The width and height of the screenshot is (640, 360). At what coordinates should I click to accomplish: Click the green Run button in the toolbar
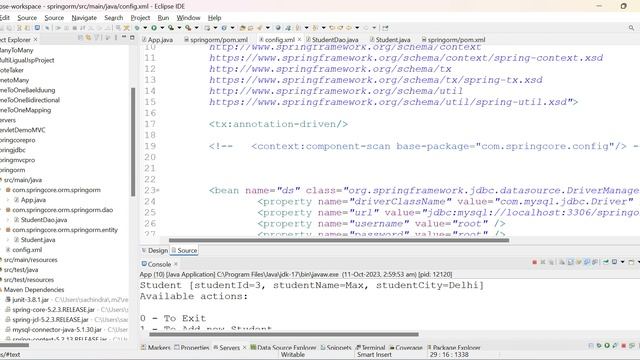coord(154,28)
